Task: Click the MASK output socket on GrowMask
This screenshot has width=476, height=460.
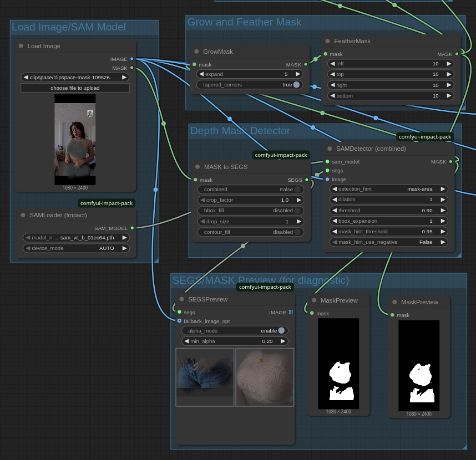Action: click(306, 64)
